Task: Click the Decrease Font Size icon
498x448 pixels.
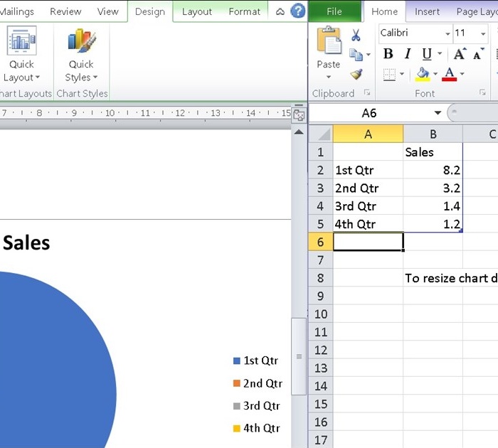Action: coord(478,54)
